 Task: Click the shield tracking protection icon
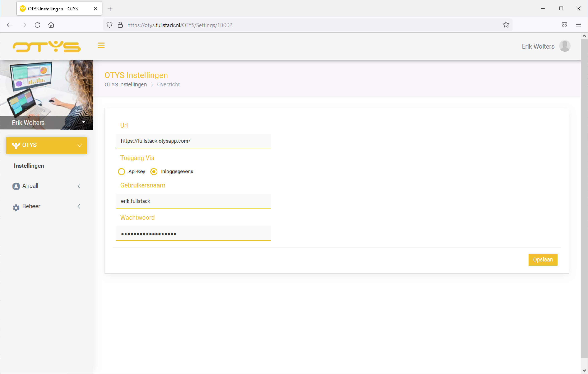[109, 25]
